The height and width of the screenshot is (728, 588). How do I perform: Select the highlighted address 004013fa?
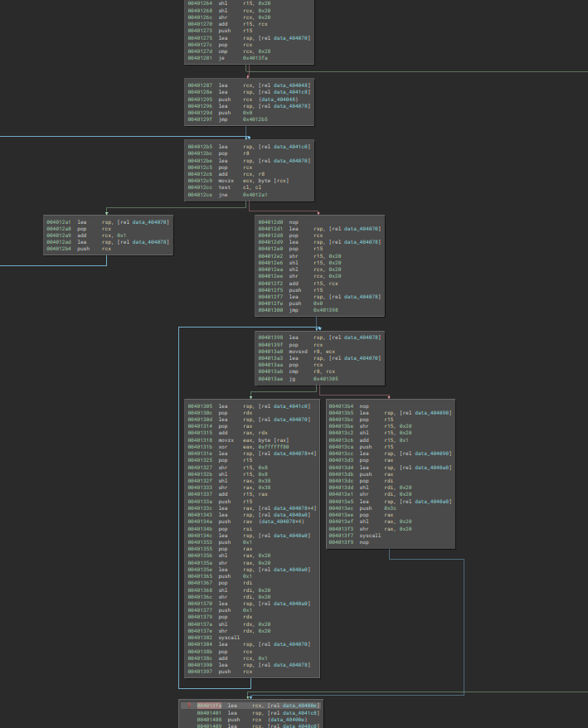207,705
